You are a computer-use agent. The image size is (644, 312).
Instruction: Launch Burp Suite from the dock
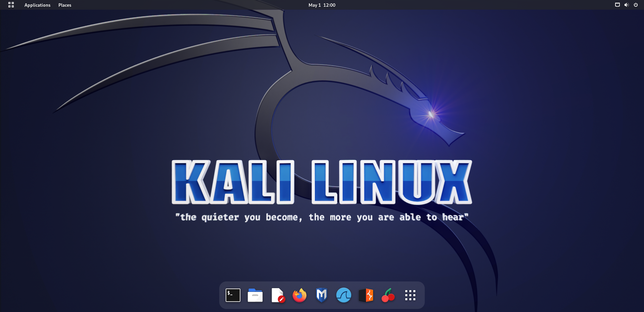tap(366, 295)
